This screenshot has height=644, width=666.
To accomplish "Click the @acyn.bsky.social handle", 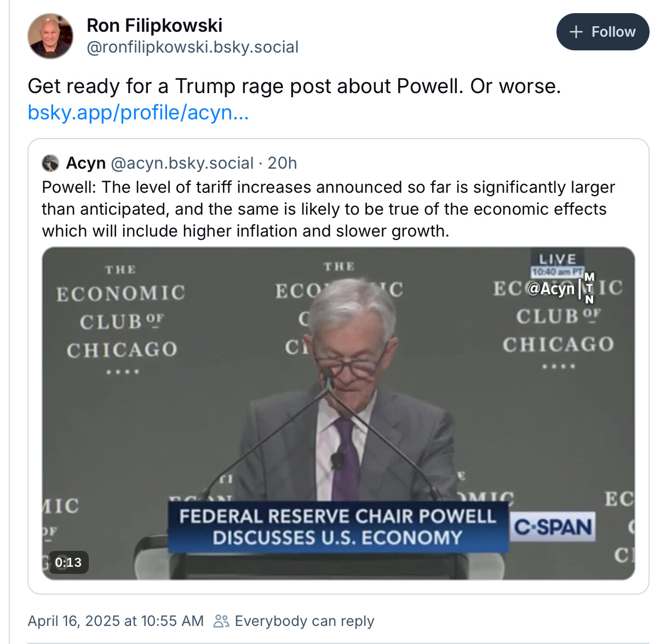I will tap(182, 163).
